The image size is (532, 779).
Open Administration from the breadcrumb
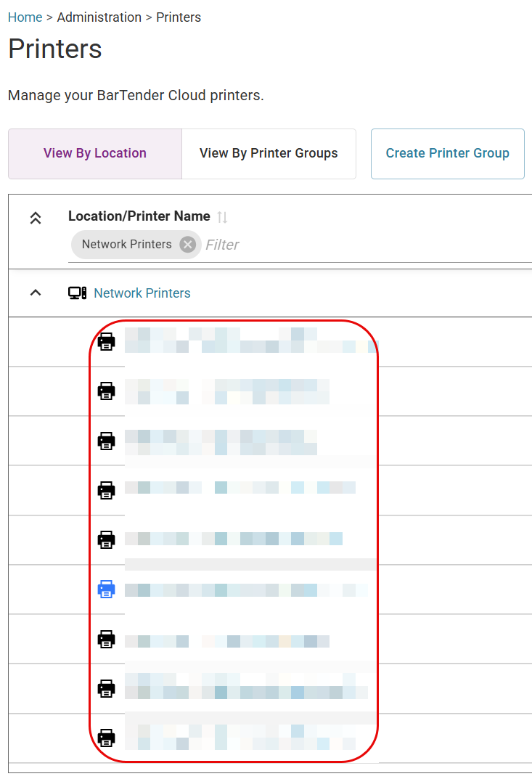[x=99, y=17]
